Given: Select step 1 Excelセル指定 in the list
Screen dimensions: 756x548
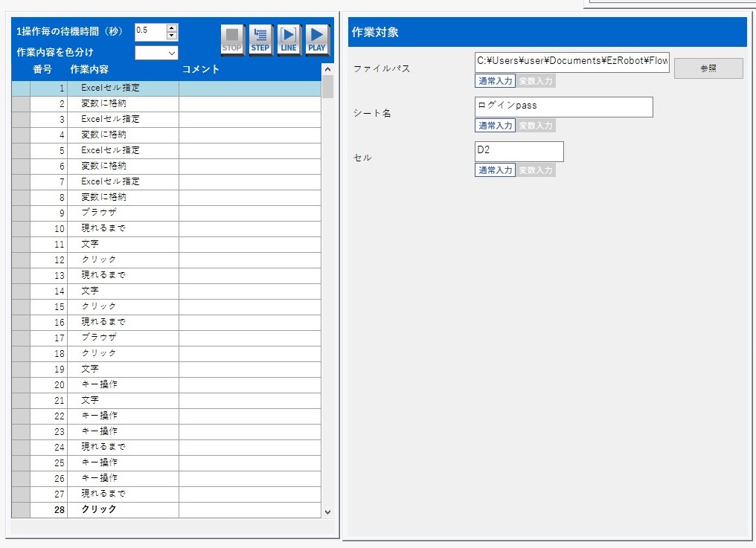Looking at the screenshot, I should [x=112, y=87].
